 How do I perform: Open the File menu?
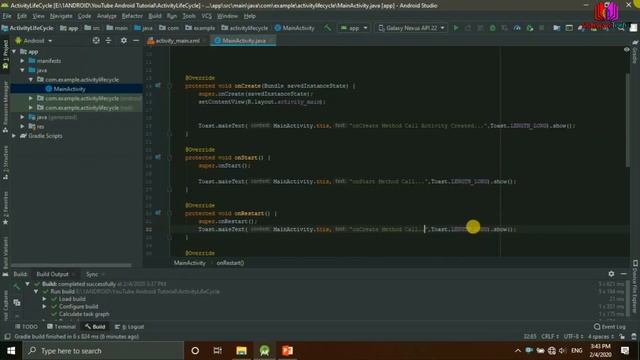[x=7, y=16]
